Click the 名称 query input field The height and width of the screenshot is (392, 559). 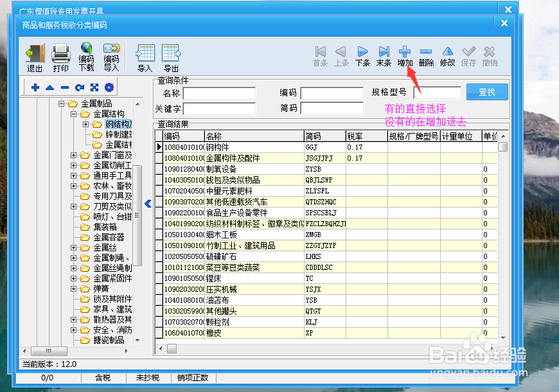pyautogui.click(x=219, y=93)
